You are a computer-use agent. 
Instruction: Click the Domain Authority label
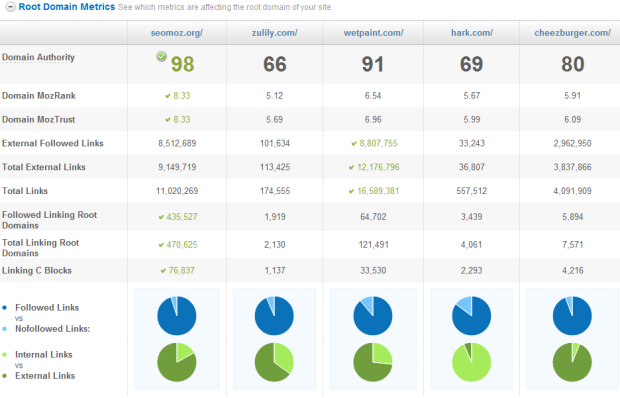click(38, 57)
